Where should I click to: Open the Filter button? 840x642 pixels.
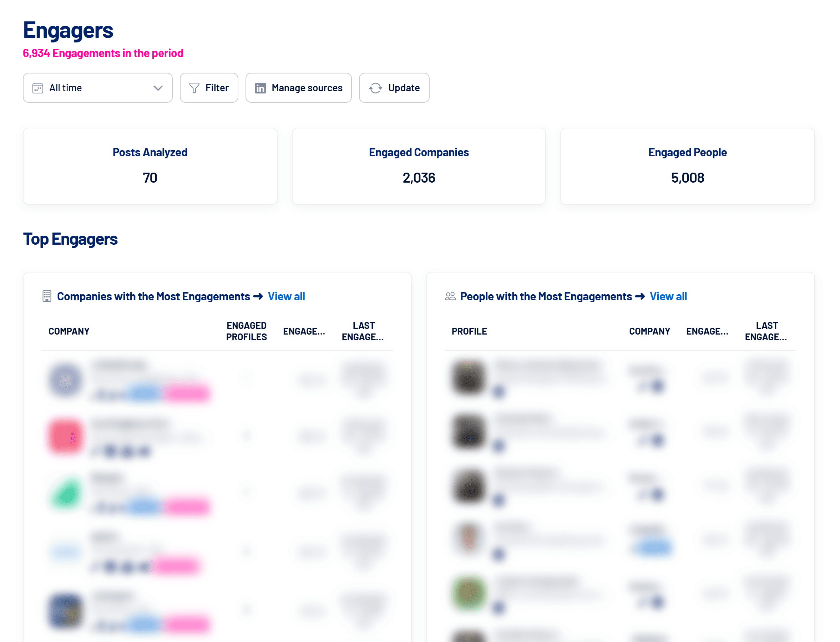pyautogui.click(x=209, y=88)
